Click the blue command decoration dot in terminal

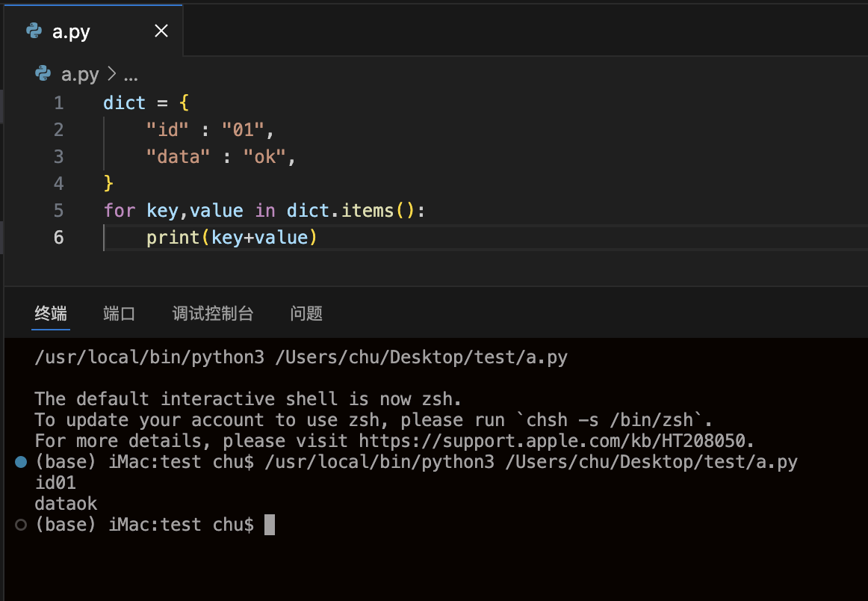tap(21, 463)
